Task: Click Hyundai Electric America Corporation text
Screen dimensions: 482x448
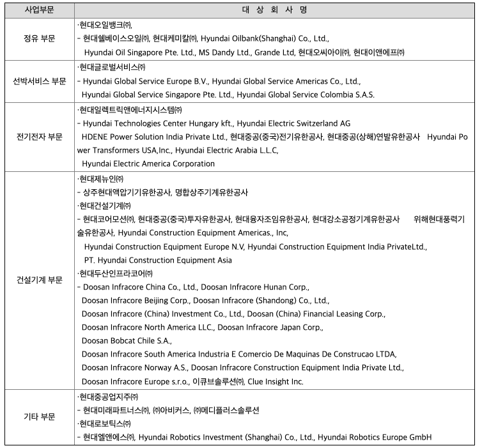Action: point(148,164)
